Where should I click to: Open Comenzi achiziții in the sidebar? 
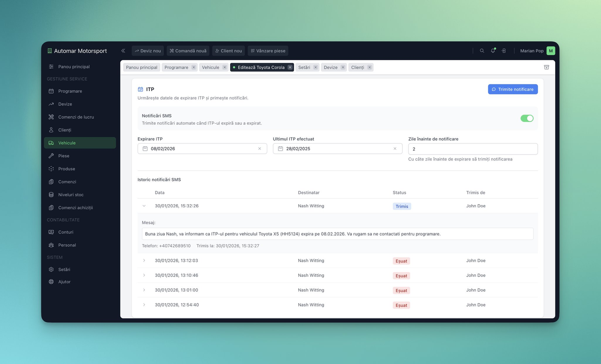pyautogui.click(x=80, y=208)
